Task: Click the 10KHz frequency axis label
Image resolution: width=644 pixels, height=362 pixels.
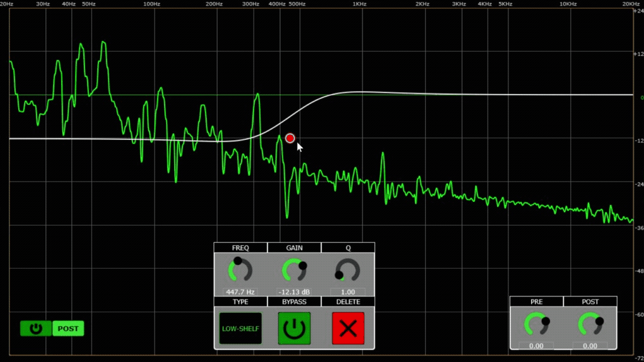Action: click(x=568, y=4)
